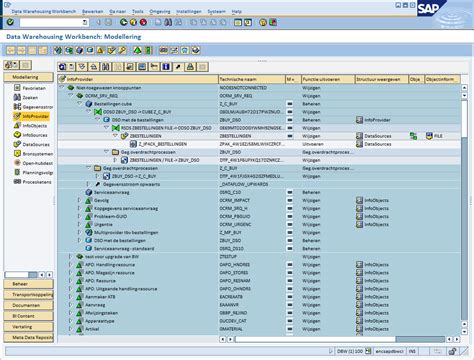This screenshot has width=474, height=360.
Task: Click the green object icon in ZBESTELLINGEN row
Action: coord(413,136)
